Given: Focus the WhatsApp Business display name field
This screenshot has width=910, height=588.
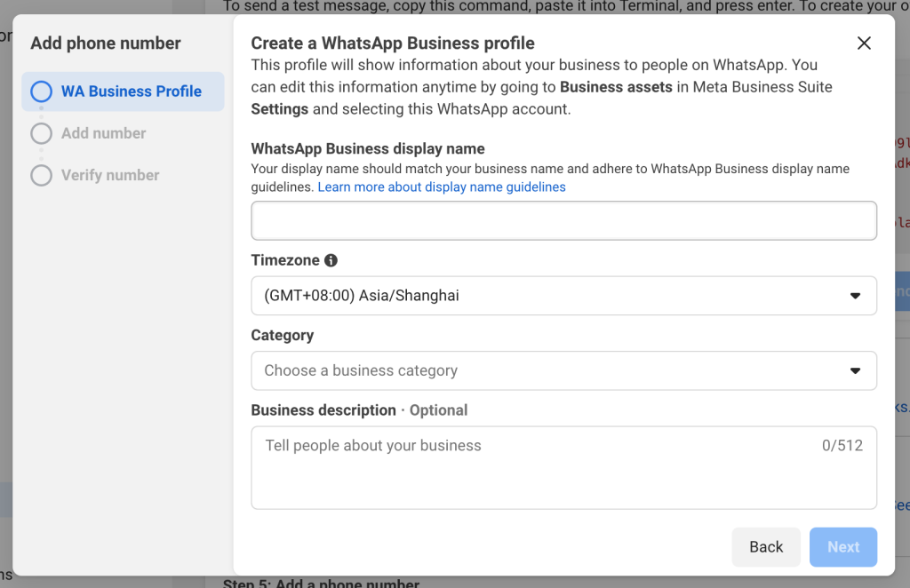Looking at the screenshot, I should tap(563, 221).
